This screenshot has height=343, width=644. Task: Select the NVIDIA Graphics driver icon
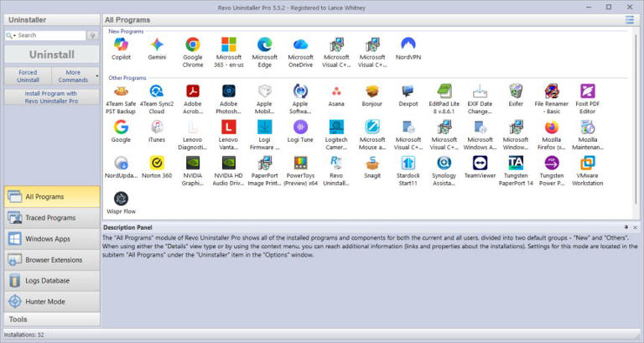193,163
